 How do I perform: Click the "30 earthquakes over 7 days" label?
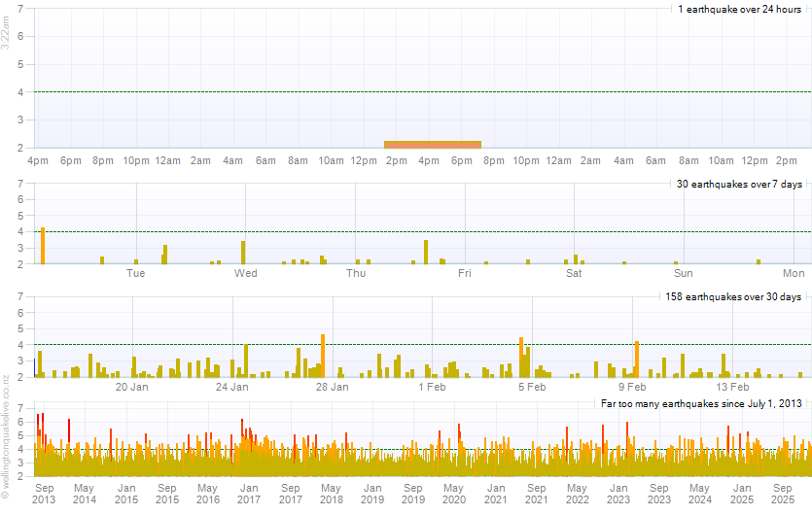tap(739, 184)
